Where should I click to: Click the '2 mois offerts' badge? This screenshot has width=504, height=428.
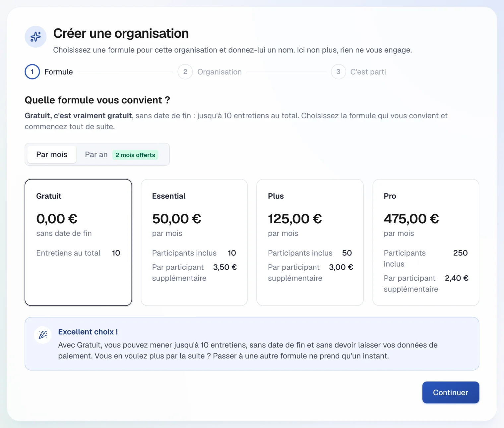135,155
